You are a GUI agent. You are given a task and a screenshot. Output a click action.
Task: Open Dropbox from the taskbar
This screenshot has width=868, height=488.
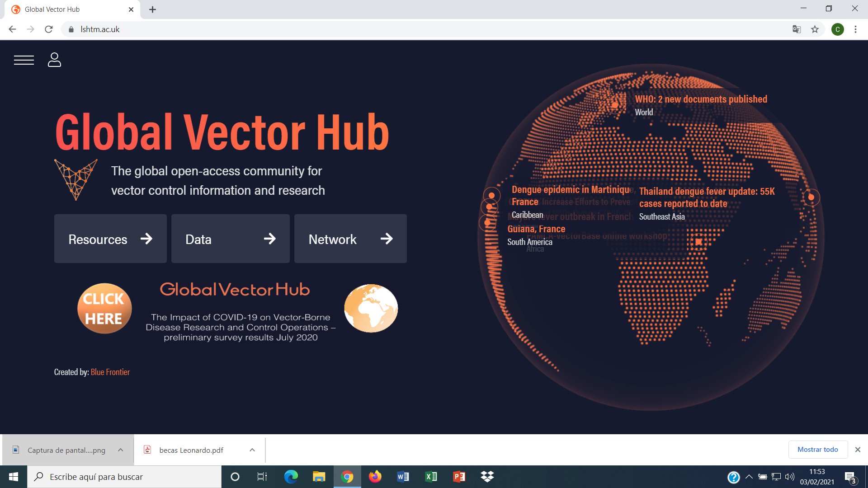tap(487, 477)
